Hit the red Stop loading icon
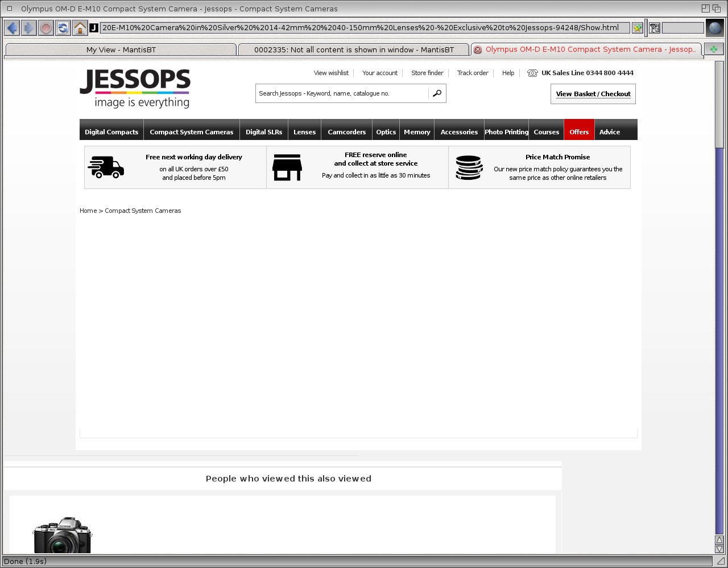Viewport: 728px width, 568px height. [x=46, y=28]
